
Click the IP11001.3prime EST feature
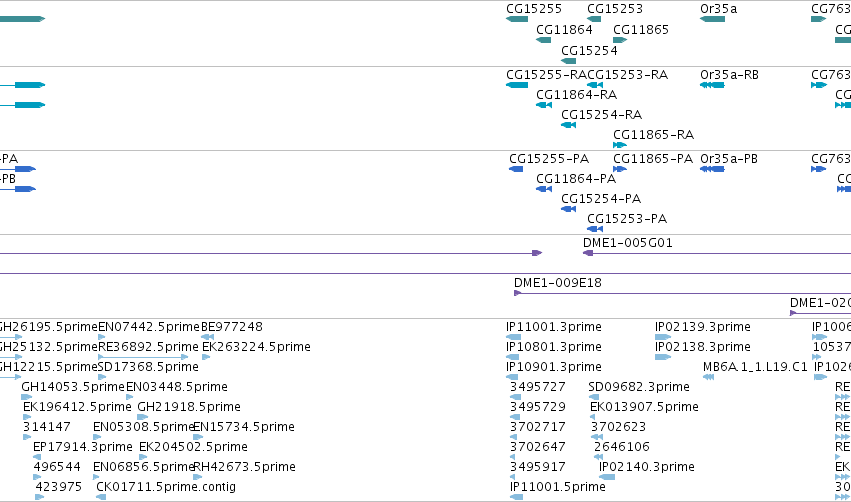point(513,337)
